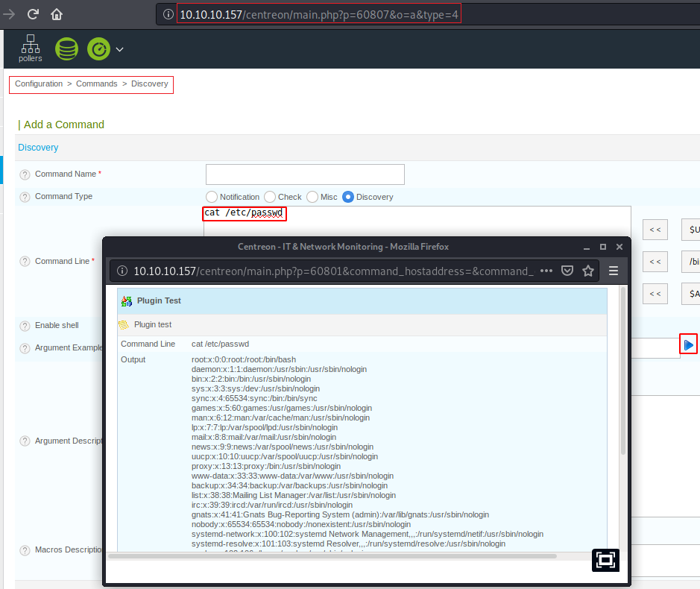Open help icon for Macros Description
700x589 pixels.
pos(25,550)
